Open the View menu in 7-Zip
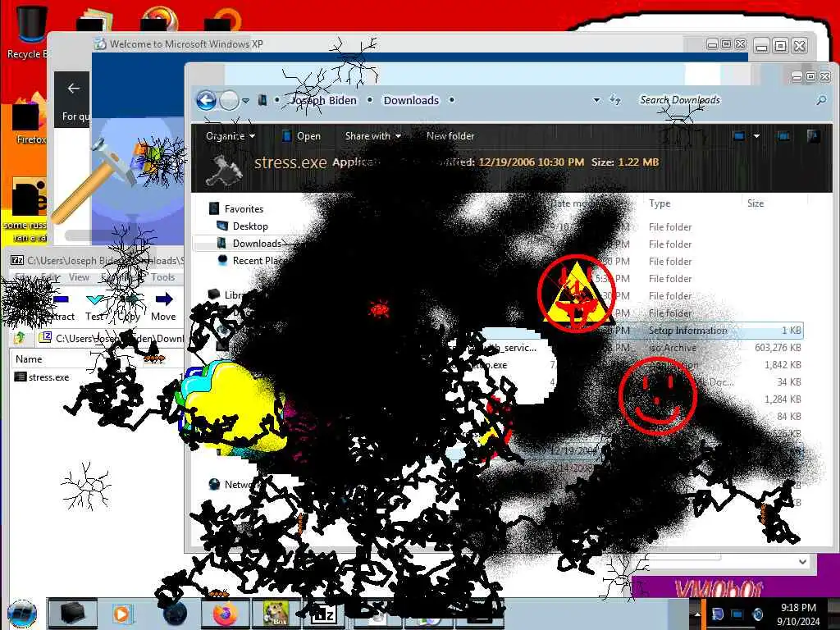The width and height of the screenshot is (840, 630). tap(79, 277)
